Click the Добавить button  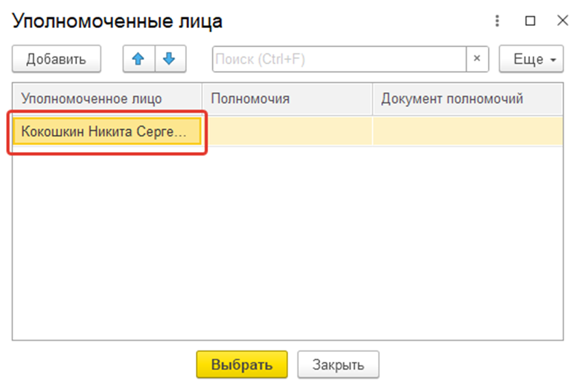click(57, 59)
